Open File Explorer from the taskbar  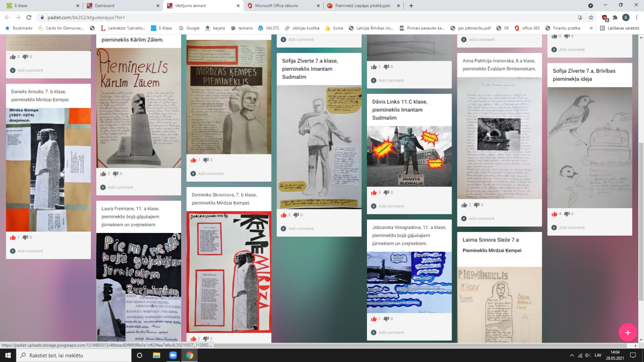coord(156,355)
